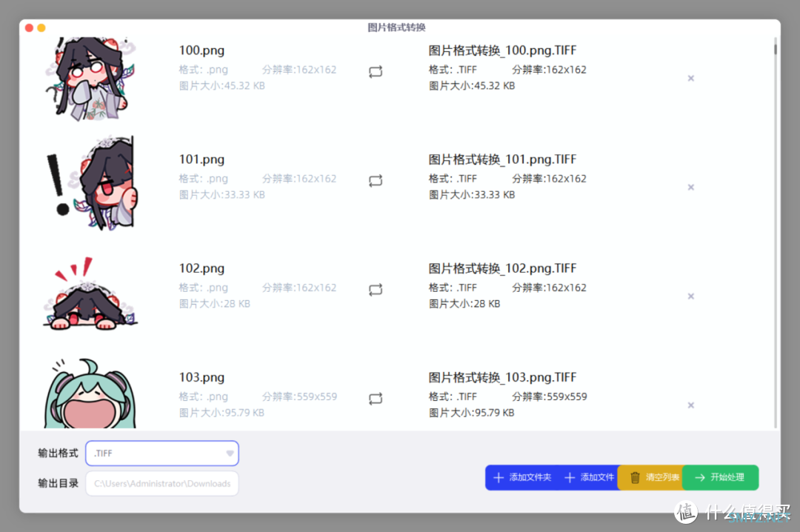The width and height of the screenshot is (800, 532).
Task: Remove 100.png with its X icon
Action: tap(691, 78)
